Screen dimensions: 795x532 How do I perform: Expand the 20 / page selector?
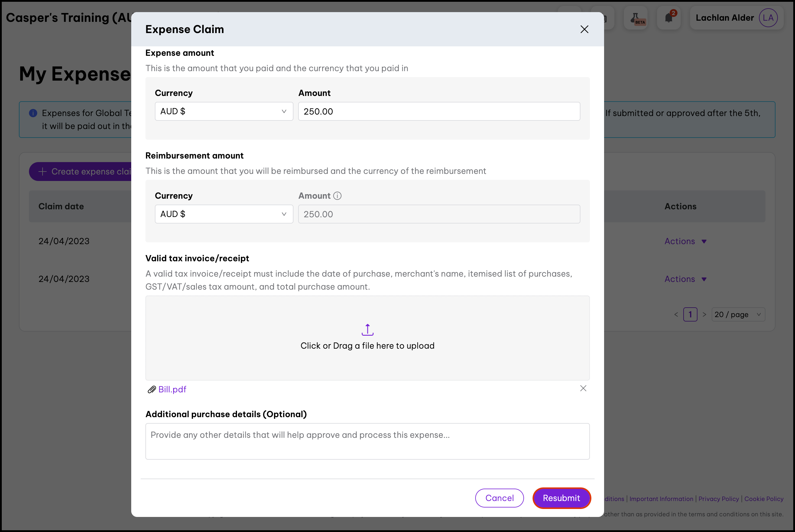[x=738, y=314]
